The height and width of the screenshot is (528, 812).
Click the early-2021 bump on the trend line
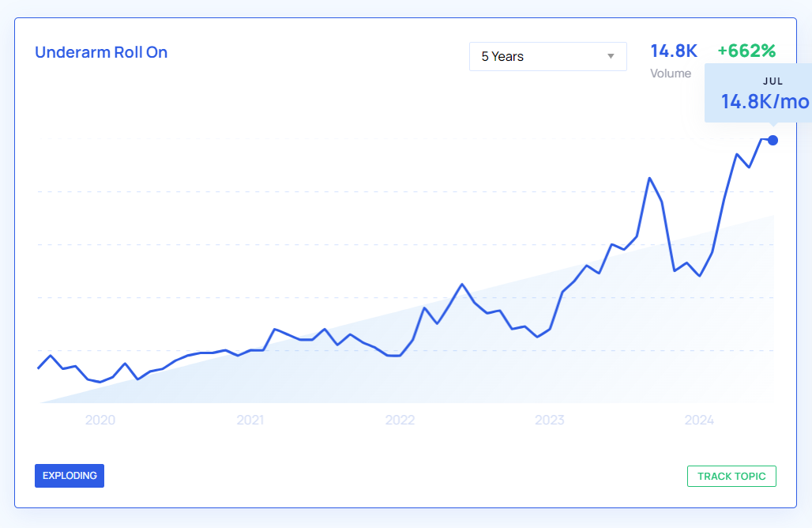coord(274,329)
